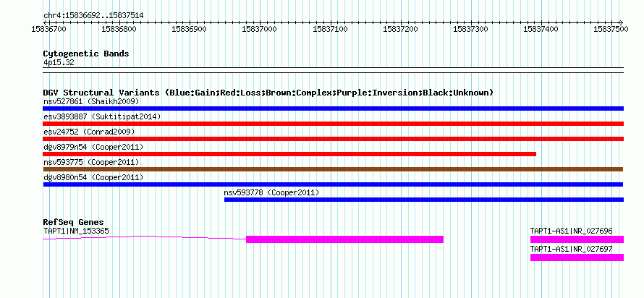Select the nsv527861 (Shaikh2009) label

pyautogui.click(x=91, y=101)
